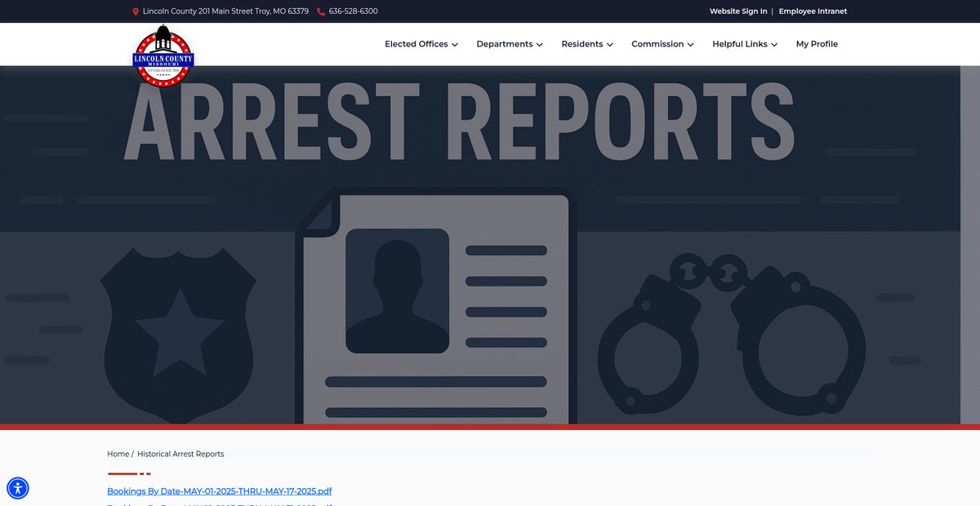980x506 pixels.
Task: Open the Departments dropdown
Action: click(509, 44)
